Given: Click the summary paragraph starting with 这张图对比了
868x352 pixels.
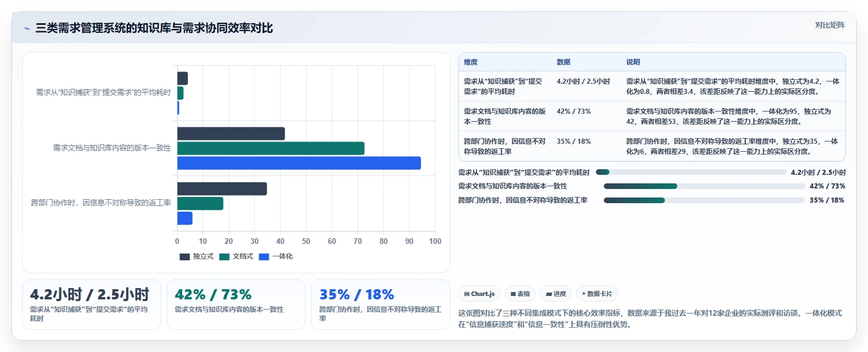Looking at the screenshot, I should point(650,319).
